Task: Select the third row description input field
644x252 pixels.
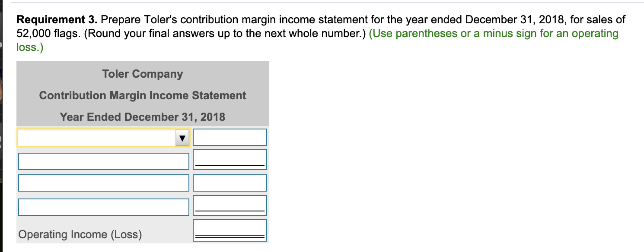Action: click(x=103, y=183)
